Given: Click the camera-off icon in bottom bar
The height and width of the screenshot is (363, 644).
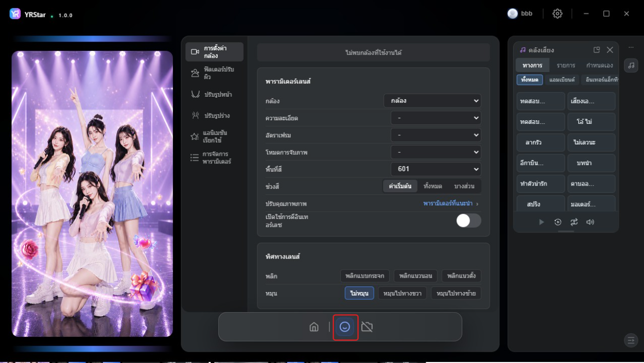Looking at the screenshot, I should pos(367,327).
